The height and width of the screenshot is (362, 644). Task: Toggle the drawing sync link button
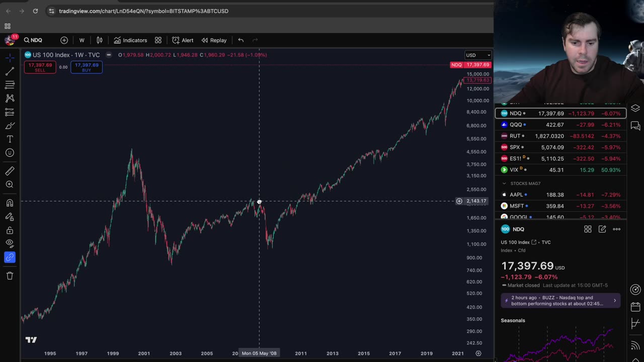(x=10, y=257)
